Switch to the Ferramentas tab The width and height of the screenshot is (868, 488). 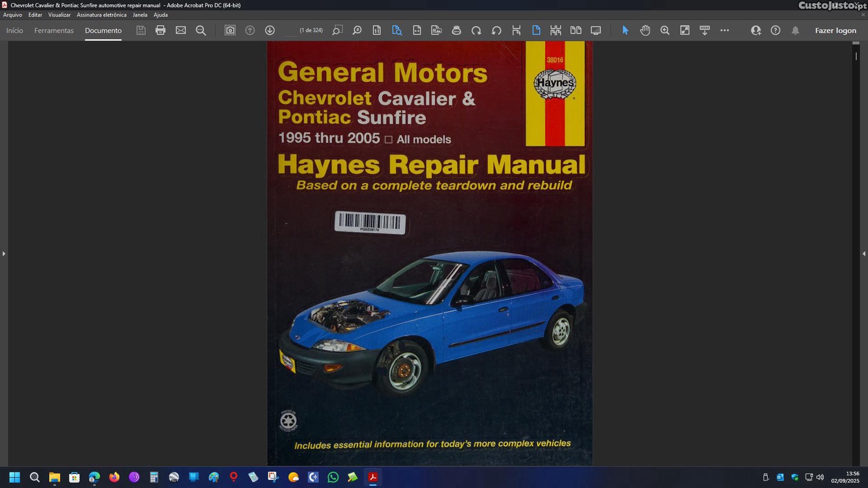(x=54, y=31)
